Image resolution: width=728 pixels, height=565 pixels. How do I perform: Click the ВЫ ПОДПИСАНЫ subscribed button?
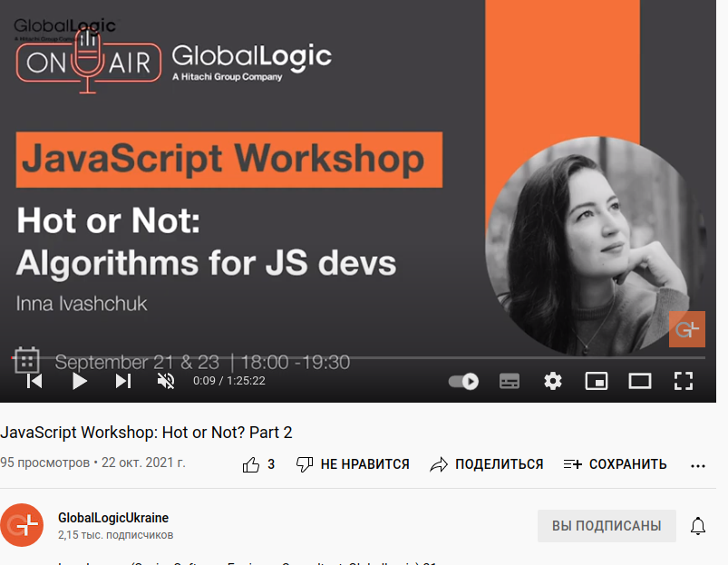[x=607, y=526]
